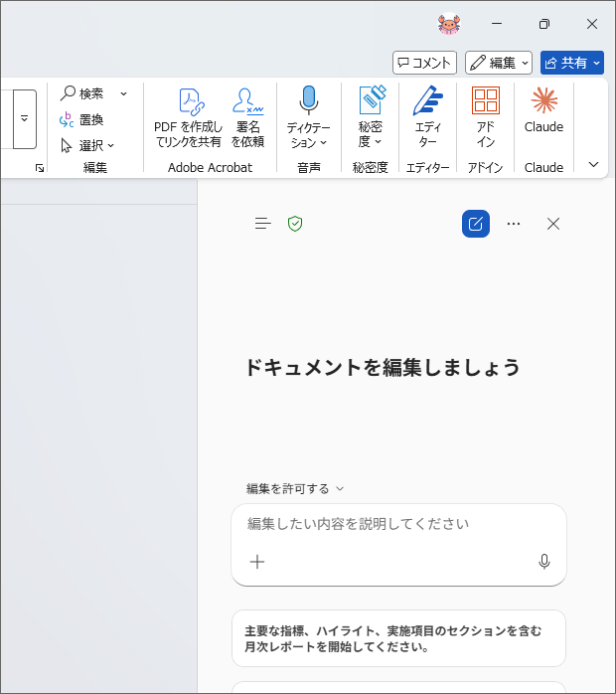
Task: Click the green shield security icon
Action: pos(295,224)
